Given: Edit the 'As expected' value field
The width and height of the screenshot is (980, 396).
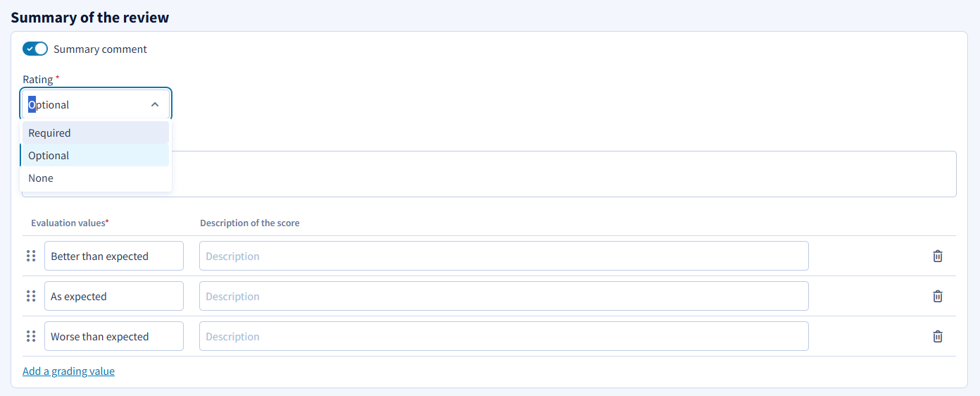Looking at the screenshot, I should click(x=114, y=296).
